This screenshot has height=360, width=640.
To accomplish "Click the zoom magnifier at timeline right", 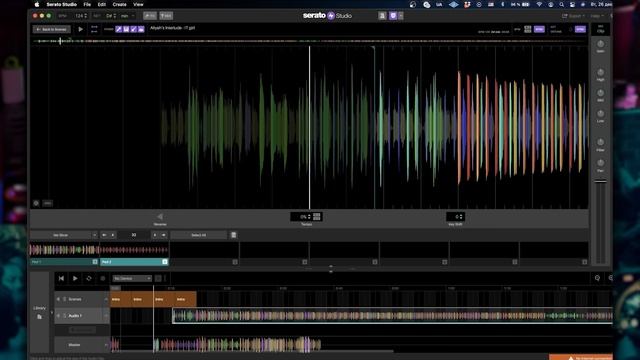I will click(x=597, y=278).
